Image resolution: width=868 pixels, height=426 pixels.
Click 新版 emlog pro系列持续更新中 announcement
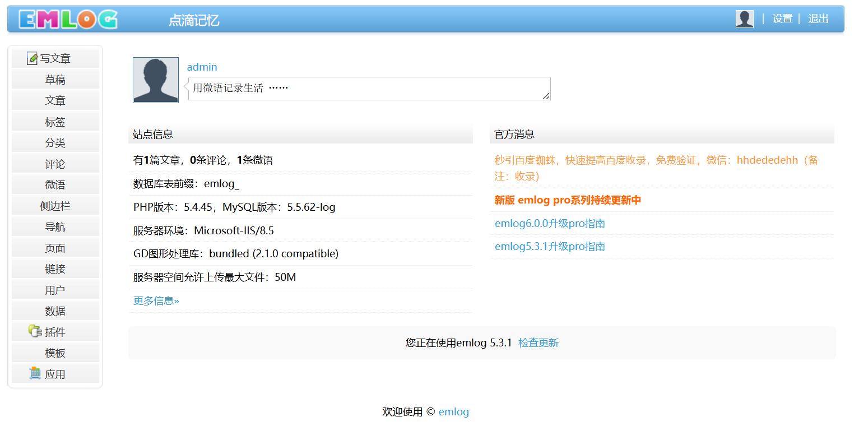point(568,200)
